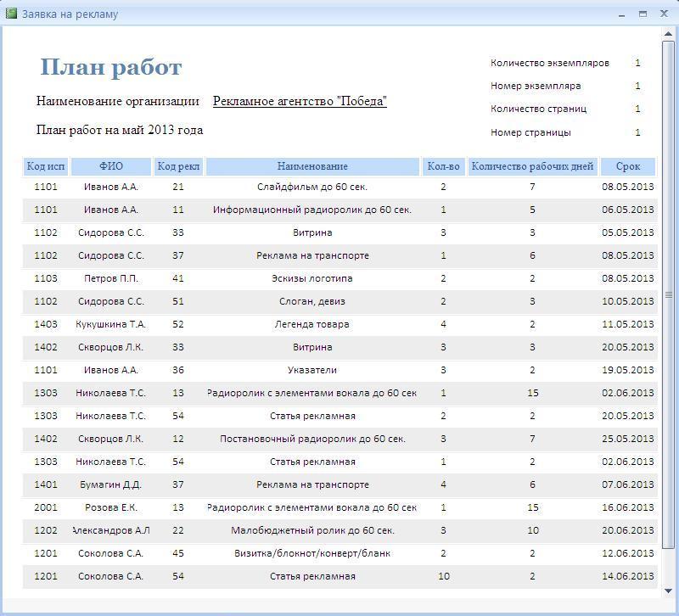Click the Эскизы логотипа cell
This screenshot has width=679, height=616.
coord(312,279)
